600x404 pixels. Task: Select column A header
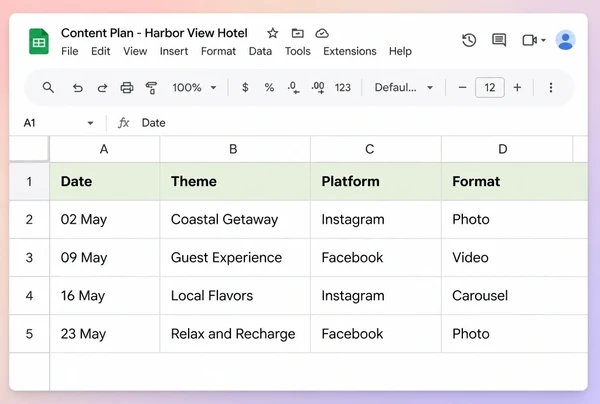pos(104,149)
